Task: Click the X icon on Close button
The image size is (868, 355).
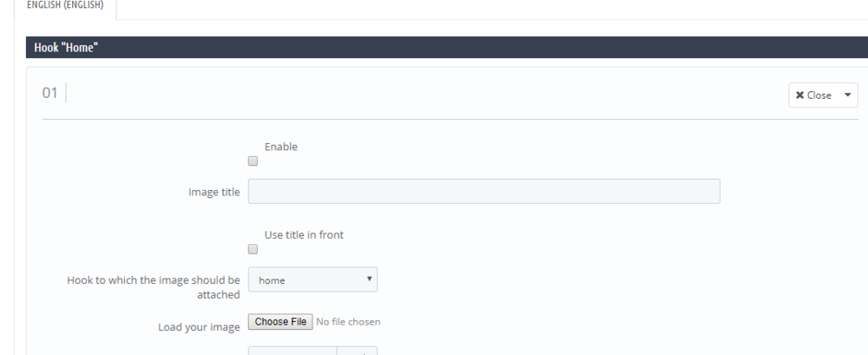Action: click(799, 95)
